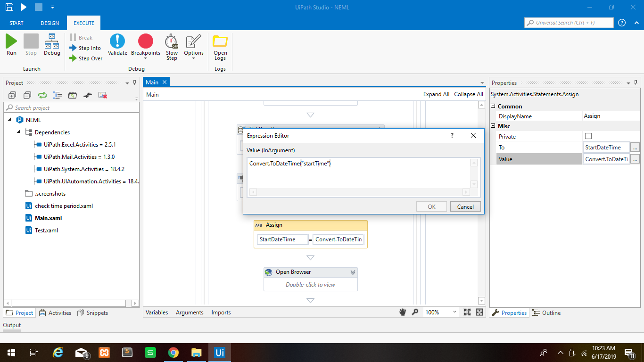Click the Search project field
Image resolution: width=644 pixels, height=362 pixels.
[72, 107]
